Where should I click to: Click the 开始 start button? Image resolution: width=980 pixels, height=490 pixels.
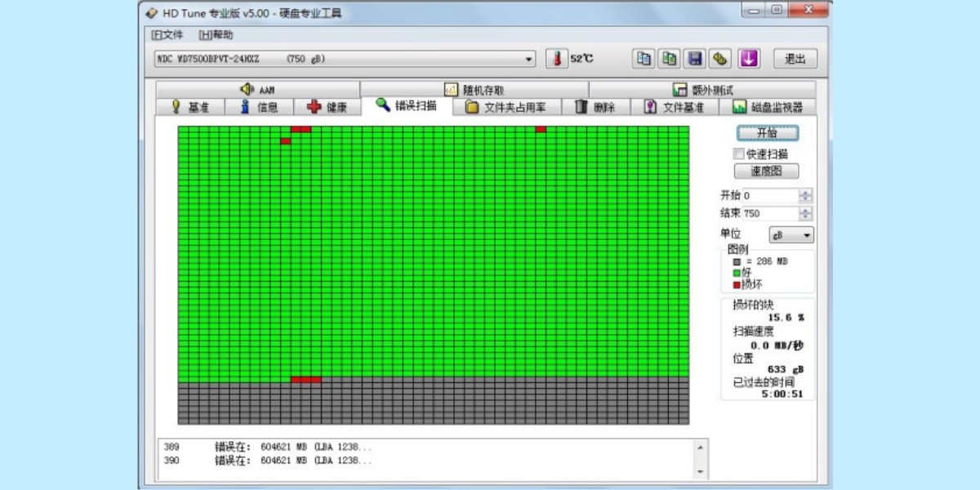pos(767,133)
